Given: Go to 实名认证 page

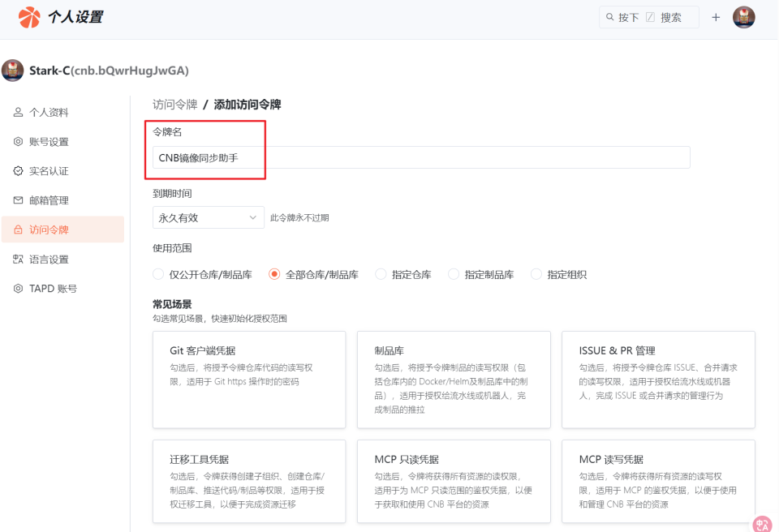Looking at the screenshot, I should point(62,171).
